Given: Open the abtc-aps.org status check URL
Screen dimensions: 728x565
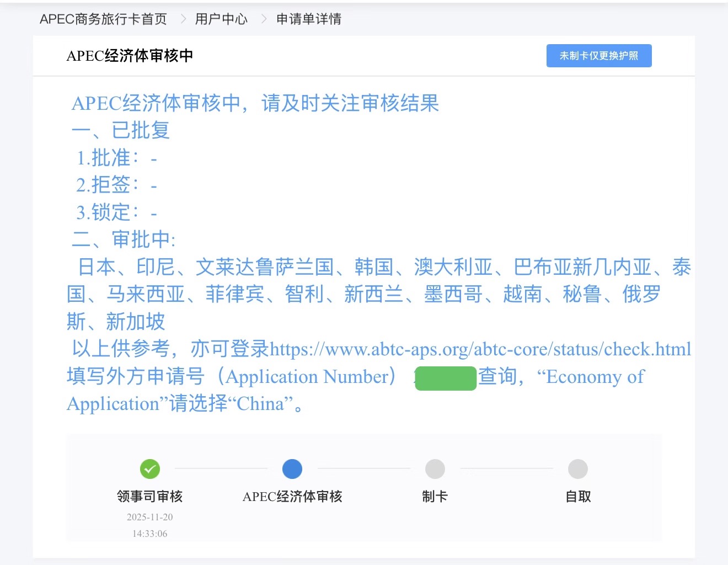Looking at the screenshot, I should pyautogui.click(x=480, y=349).
